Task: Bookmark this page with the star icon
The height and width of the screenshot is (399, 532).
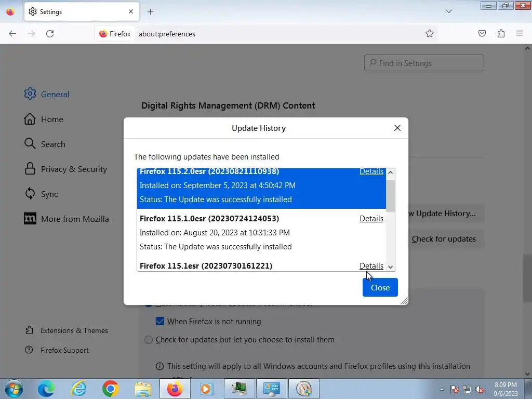Action: pos(430,33)
